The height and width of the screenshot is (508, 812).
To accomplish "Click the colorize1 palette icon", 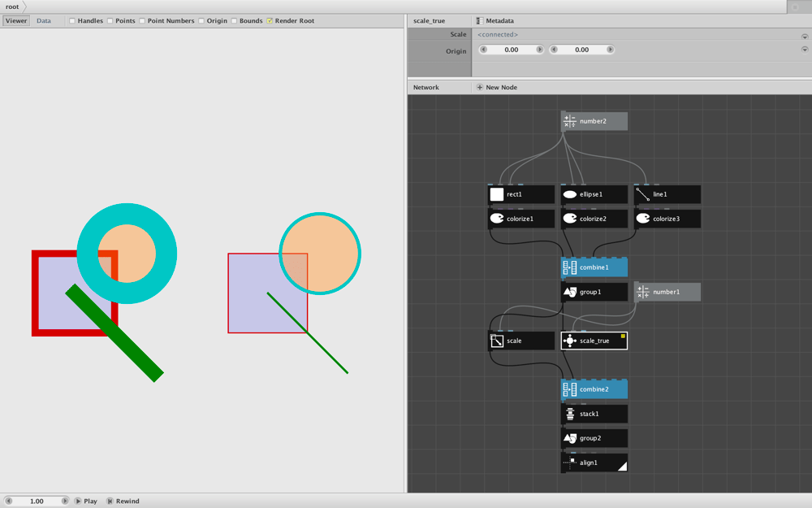I will (x=497, y=219).
